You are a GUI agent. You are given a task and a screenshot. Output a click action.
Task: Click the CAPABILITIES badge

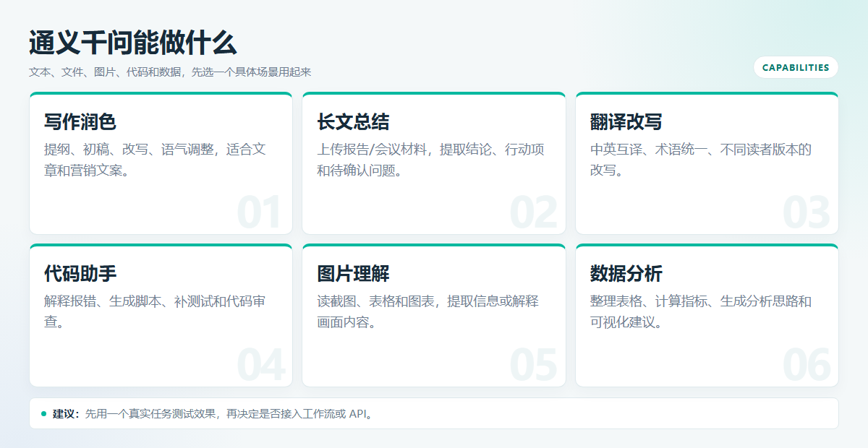796,67
